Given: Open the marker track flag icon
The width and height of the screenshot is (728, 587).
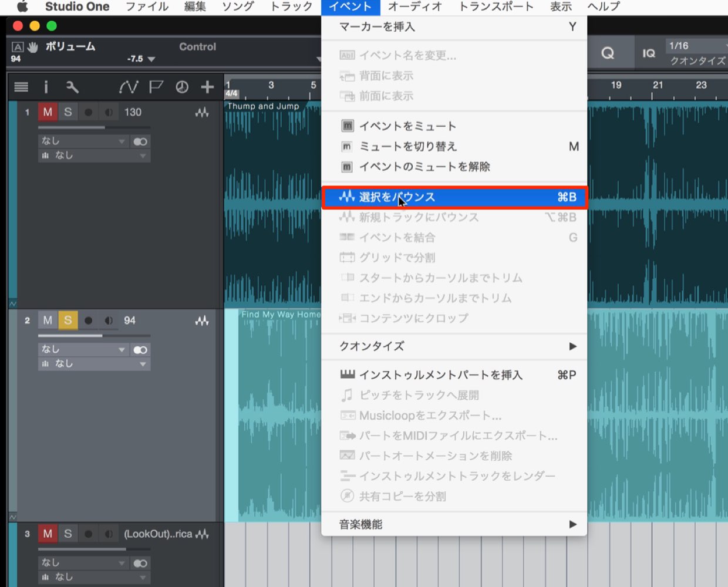Looking at the screenshot, I should click(x=156, y=87).
